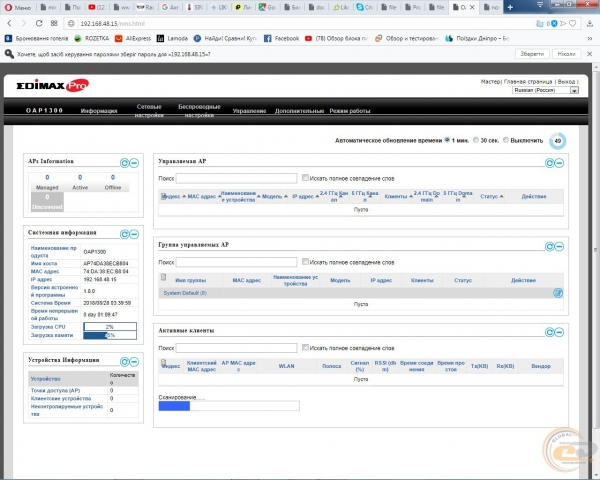Screen dimensions: 600x480
Task: Click the Edimax Pro logo
Action: [x=52, y=85]
